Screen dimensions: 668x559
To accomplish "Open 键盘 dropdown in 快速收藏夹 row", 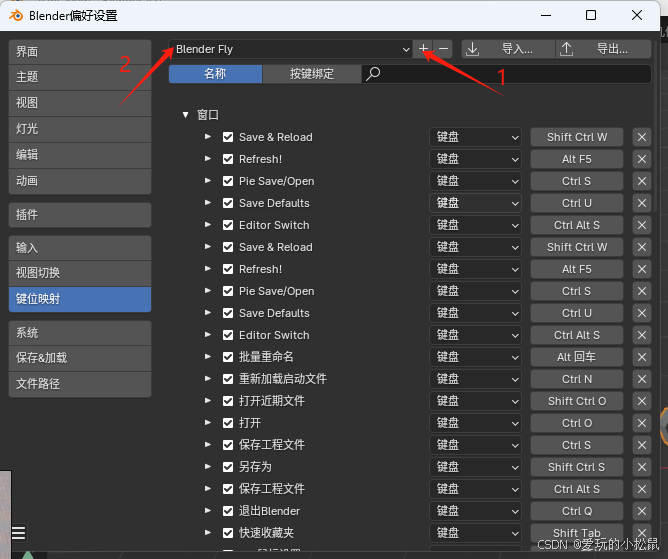I will point(475,533).
